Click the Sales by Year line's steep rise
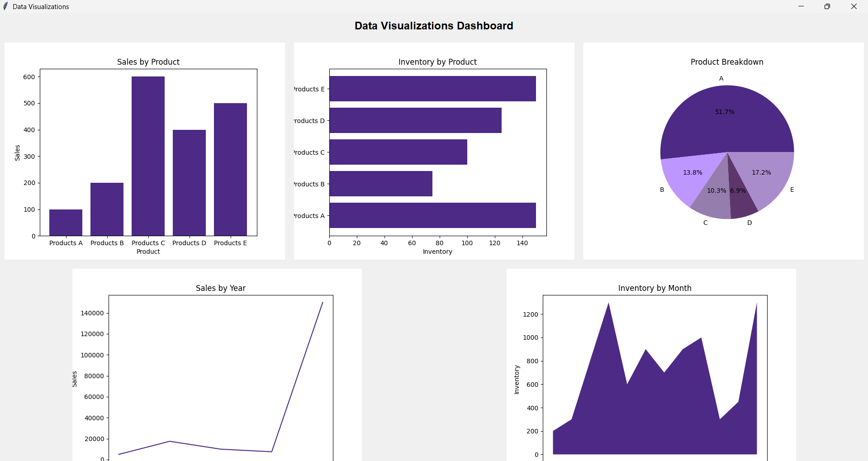 tap(297, 377)
